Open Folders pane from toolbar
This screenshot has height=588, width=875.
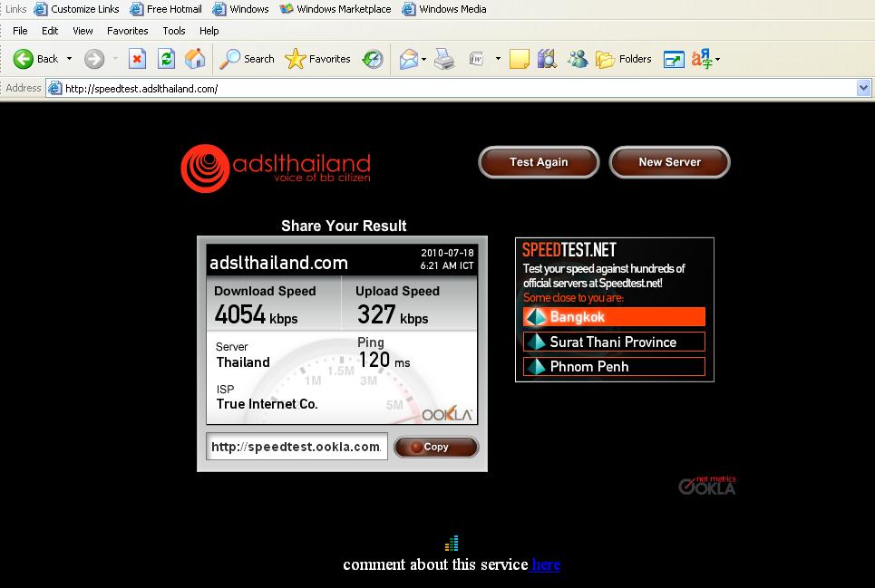tap(624, 59)
